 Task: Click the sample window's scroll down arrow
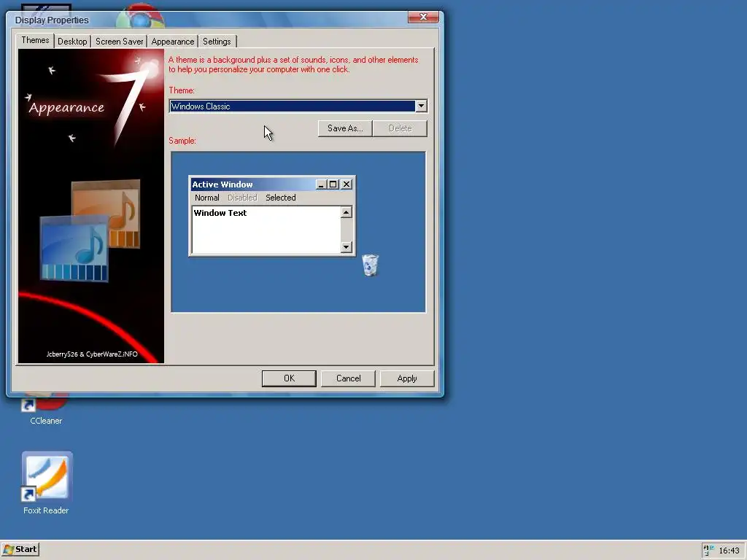click(347, 246)
